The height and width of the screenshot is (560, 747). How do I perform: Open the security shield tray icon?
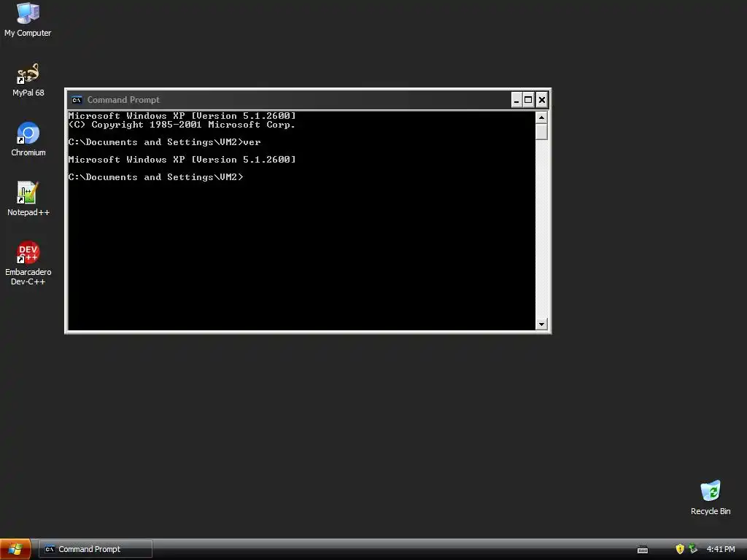click(x=680, y=549)
